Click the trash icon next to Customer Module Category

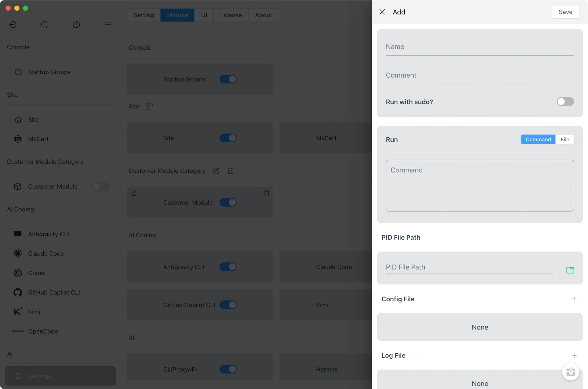tap(231, 171)
